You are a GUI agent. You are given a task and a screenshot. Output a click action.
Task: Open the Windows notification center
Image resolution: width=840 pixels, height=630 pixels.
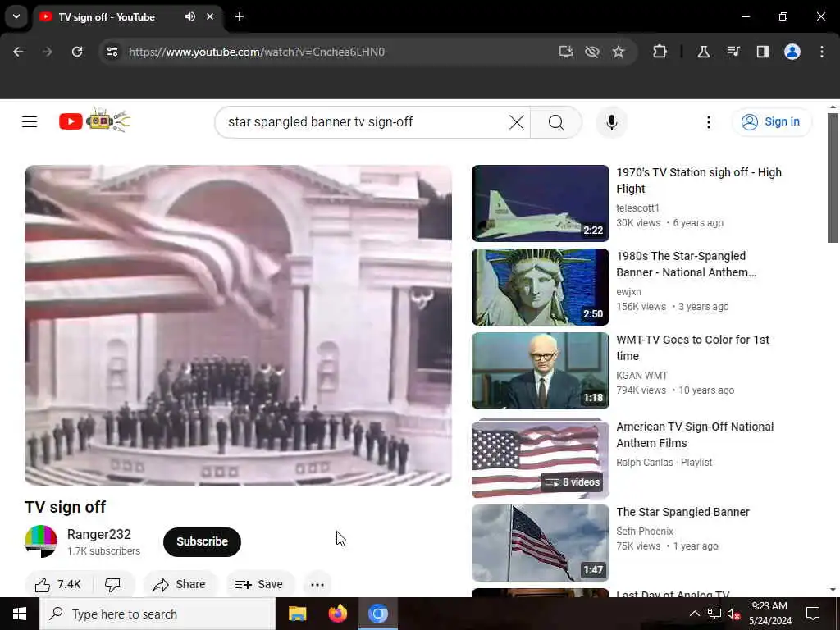click(x=813, y=614)
